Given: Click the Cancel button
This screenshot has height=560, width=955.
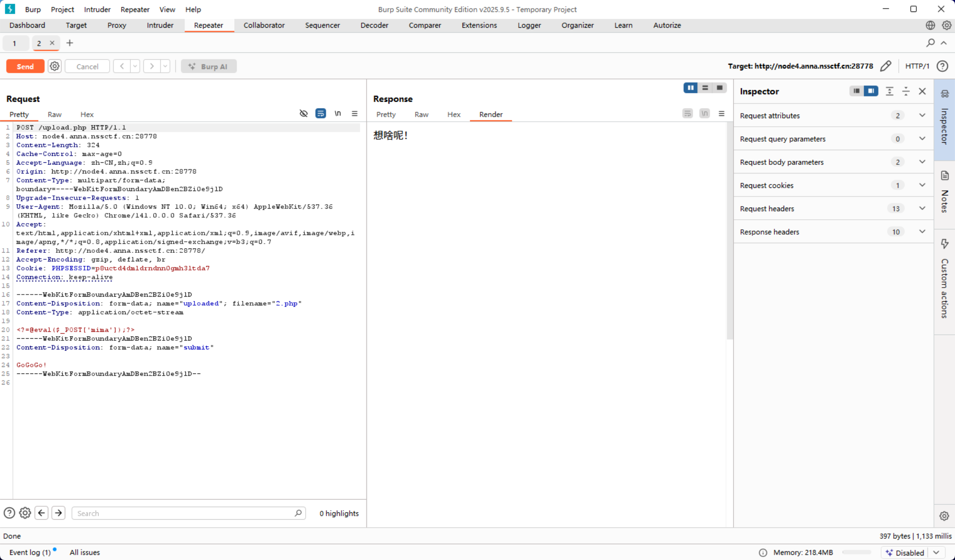Looking at the screenshot, I should [x=87, y=66].
